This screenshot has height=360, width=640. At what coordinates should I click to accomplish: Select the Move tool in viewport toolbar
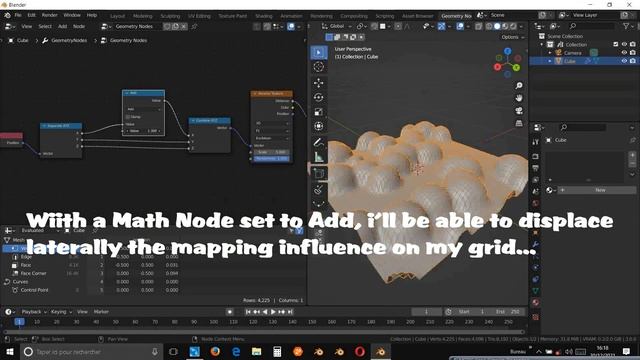[319, 83]
